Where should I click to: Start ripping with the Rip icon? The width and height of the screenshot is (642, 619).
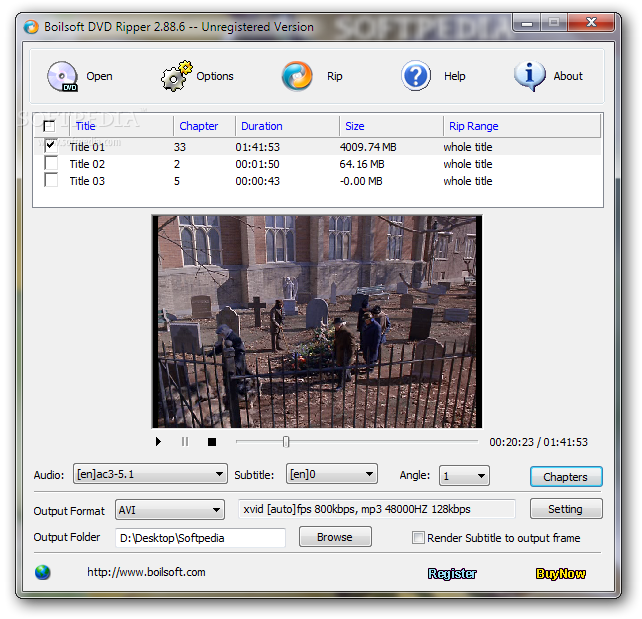point(297,76)
